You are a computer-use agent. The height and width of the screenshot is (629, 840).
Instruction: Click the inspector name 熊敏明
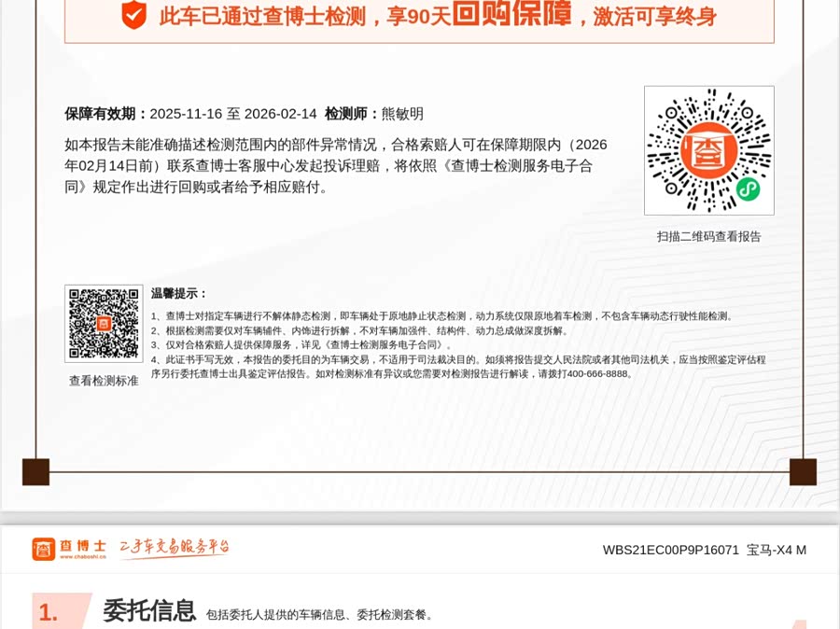tap(402, 114)
